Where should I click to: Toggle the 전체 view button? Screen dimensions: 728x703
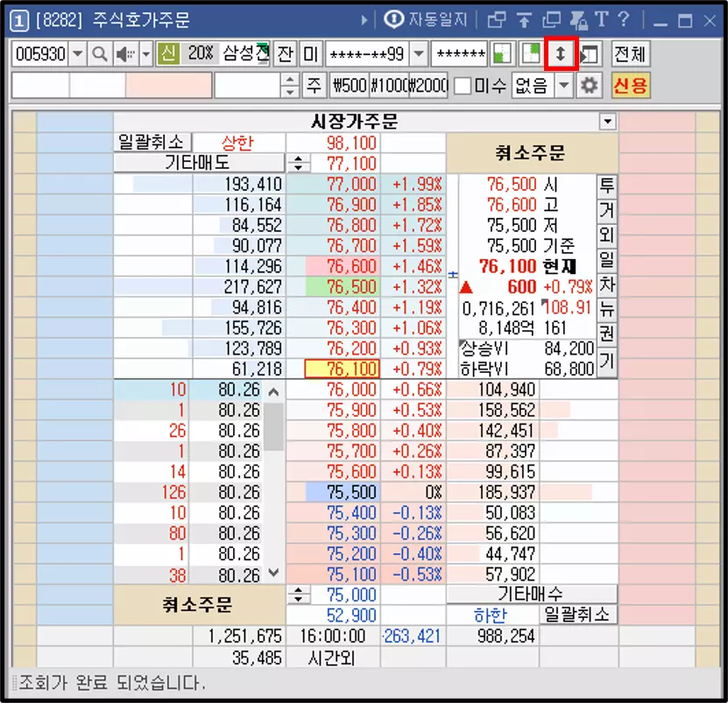coord(631,54)
